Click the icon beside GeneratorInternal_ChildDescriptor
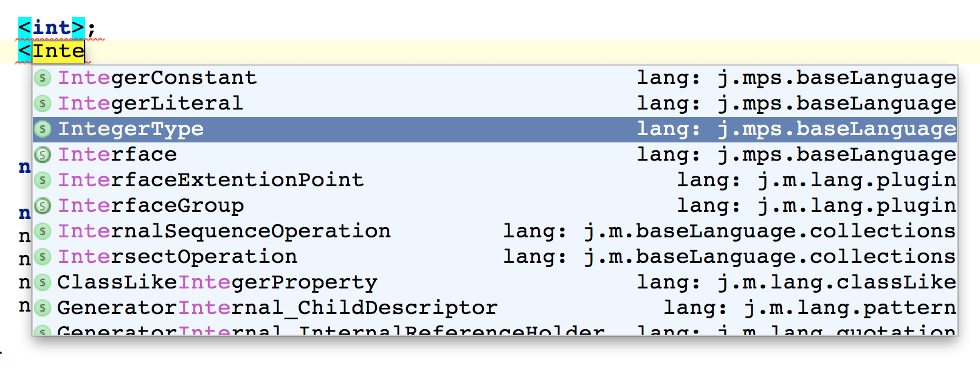This screenshot has width=980, height=370. point(42,308)
